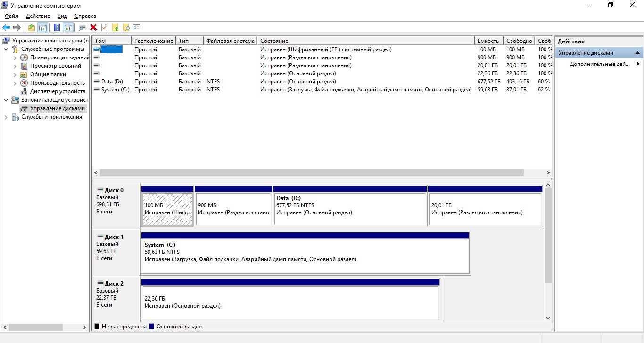
Task: Sort by the Свободно column header
Action: point(520,41)
